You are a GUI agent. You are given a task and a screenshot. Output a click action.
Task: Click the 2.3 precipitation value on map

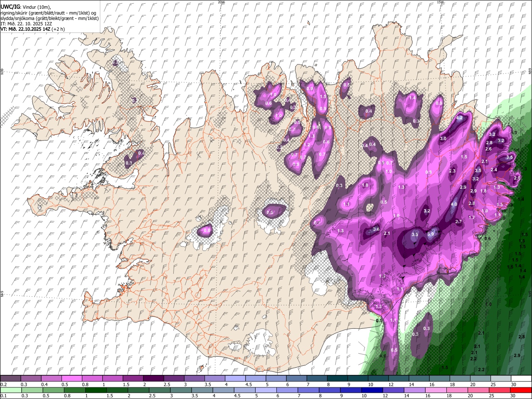click(x=452, y=171)
